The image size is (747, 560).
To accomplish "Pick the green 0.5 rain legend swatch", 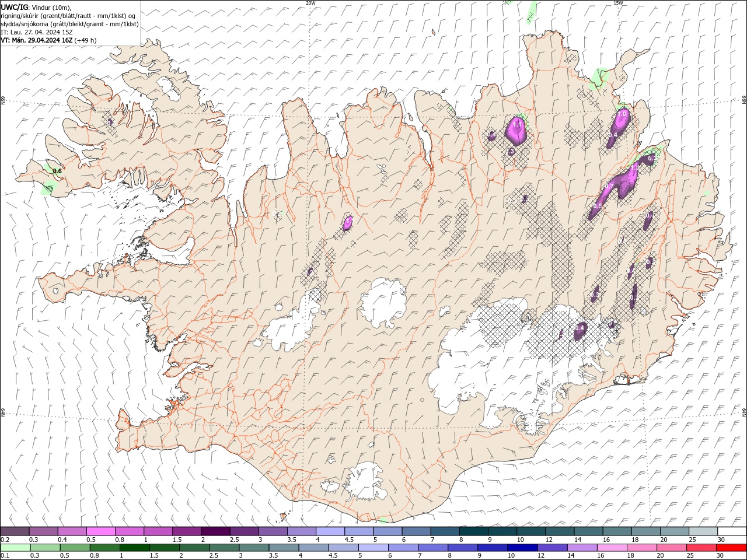I will (75, 547).
